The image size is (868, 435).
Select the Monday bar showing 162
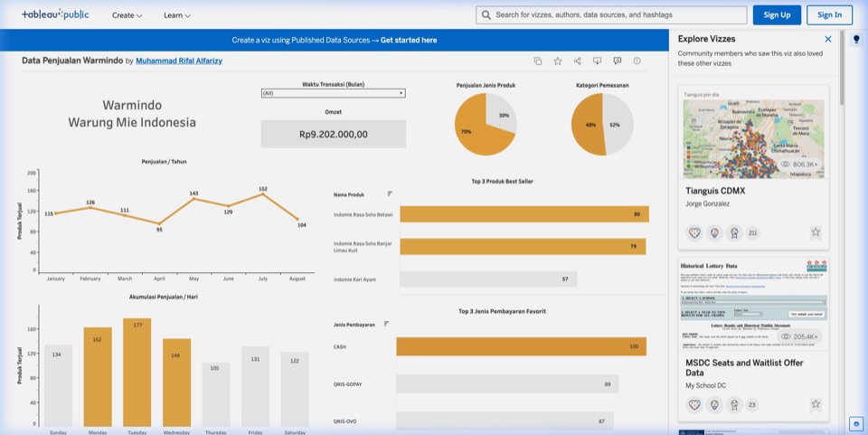tap(98, 376)
